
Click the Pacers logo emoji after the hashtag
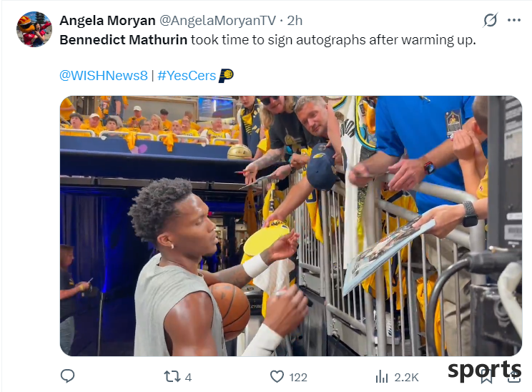226,75
